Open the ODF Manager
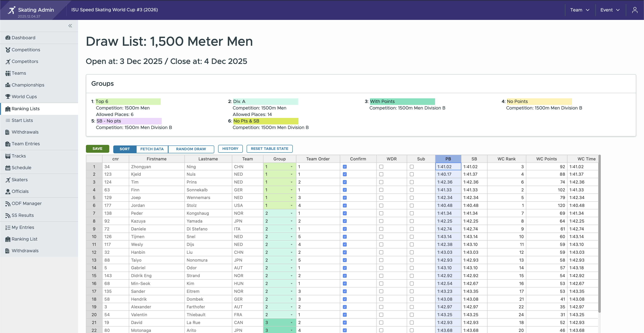644x333 pixels. pos(27,203)
